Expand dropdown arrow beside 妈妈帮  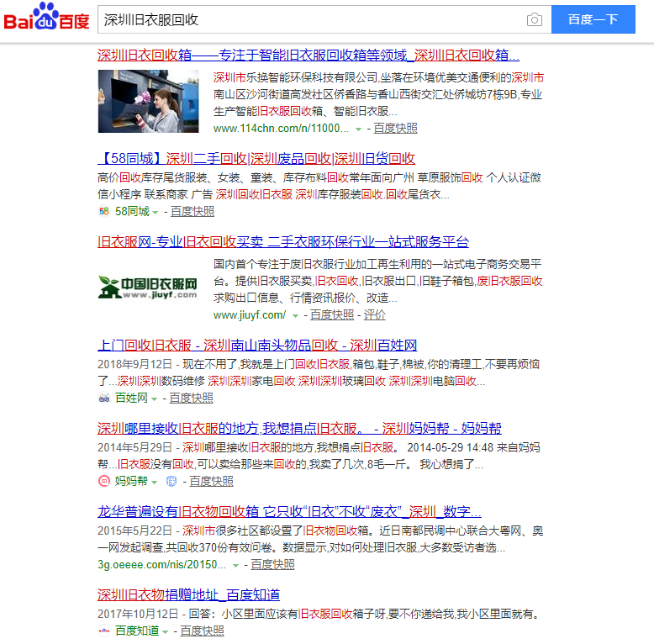154,483
